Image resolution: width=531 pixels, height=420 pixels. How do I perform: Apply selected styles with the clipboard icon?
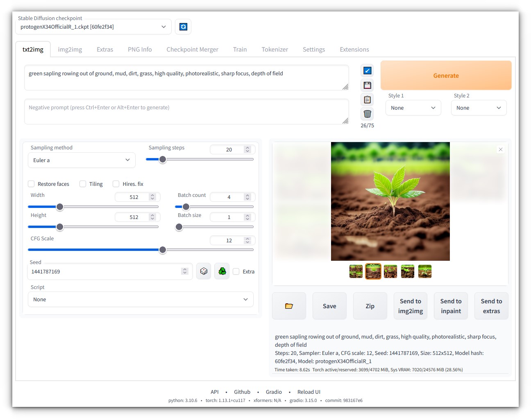367,99
